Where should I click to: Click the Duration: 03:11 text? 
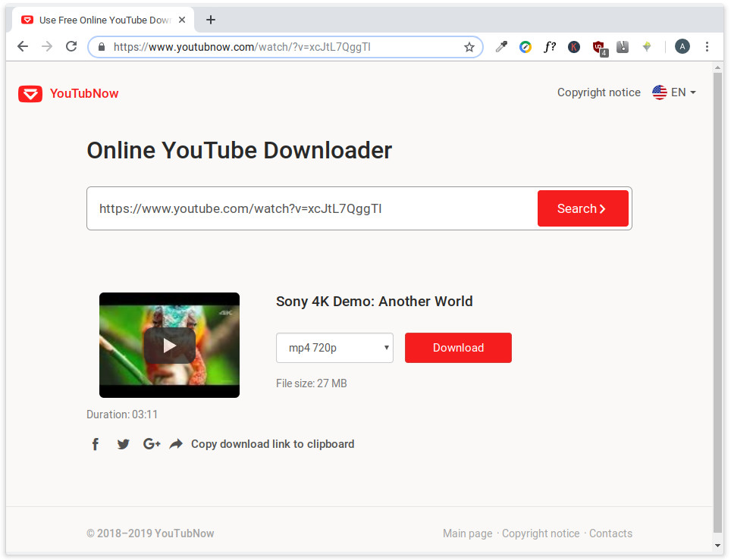tap(122, 415)
